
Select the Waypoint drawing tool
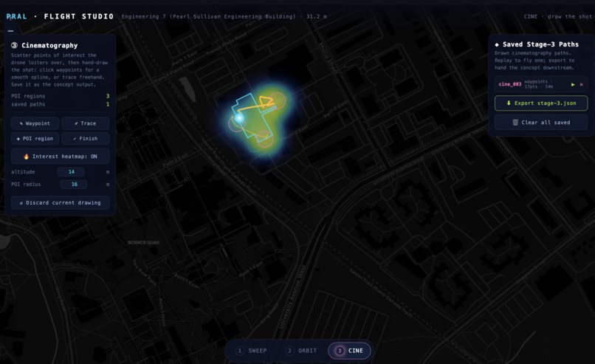coord(35,123)
